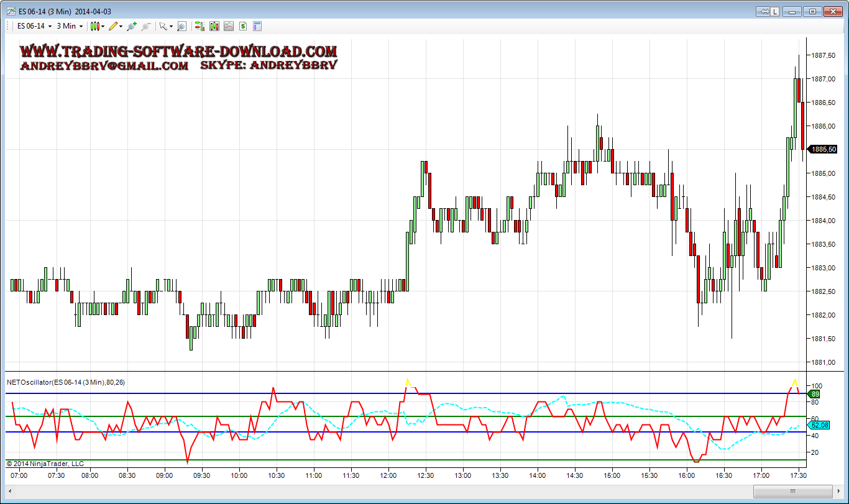This screenshot has height=504, width=849.
Task: Open the candlestick chart style dropdown
Action: (96, 26)
